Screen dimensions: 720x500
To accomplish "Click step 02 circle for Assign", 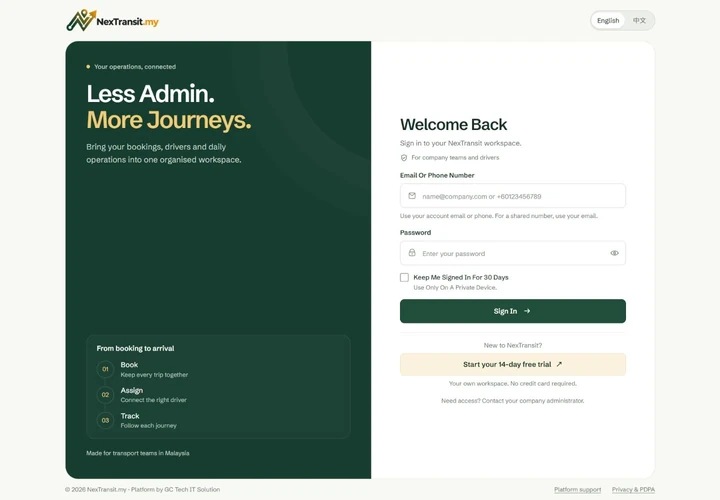I will click(105, 395).
